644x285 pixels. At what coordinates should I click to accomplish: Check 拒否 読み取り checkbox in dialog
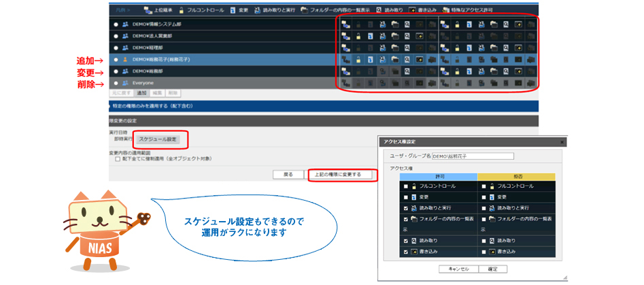(485, 241)
